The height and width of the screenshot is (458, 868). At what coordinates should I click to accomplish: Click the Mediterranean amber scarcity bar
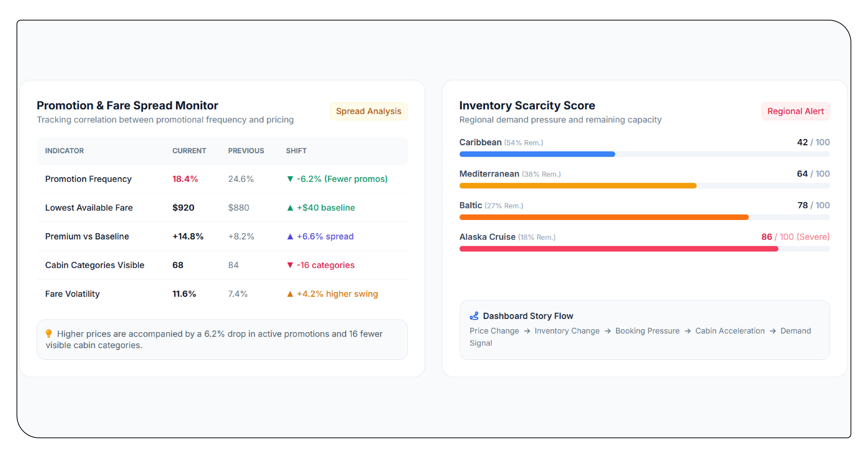578,185
